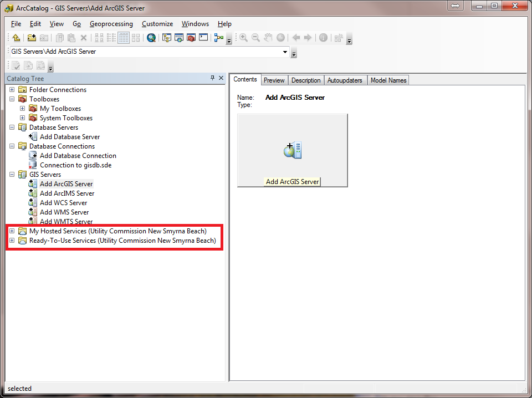Switch to Thumbnails view
The height and width of the screenshot is (398, 532).
[136, 38]
